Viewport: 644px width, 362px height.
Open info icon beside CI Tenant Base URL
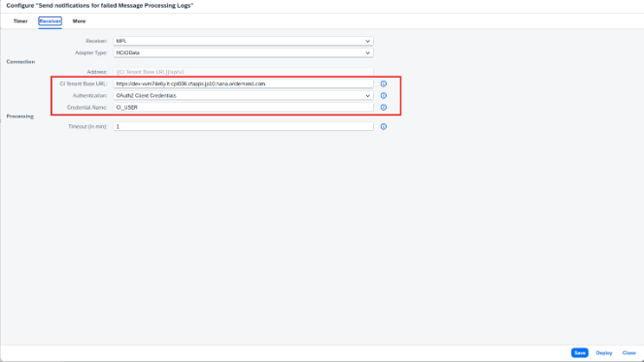384,83
